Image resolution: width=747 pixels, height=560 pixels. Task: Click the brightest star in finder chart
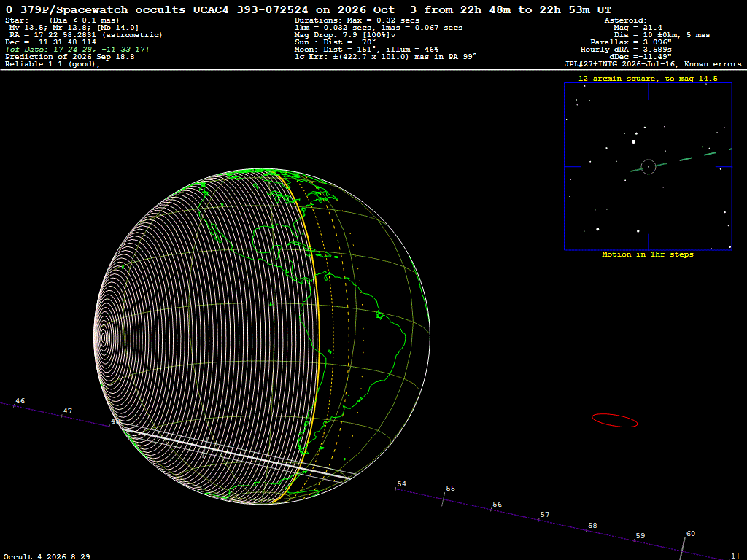pos(634,141)
